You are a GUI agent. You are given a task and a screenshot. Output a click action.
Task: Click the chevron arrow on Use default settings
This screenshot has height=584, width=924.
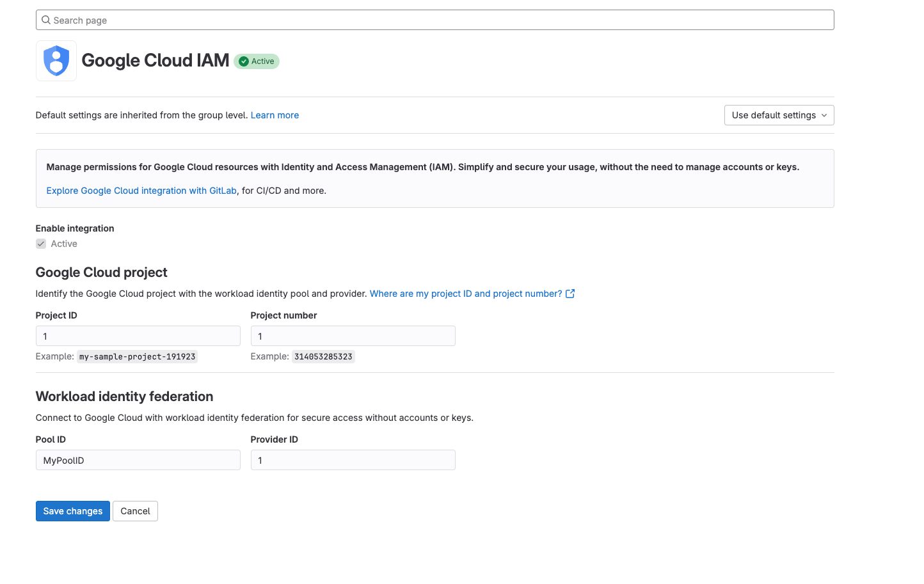click(x=824, y=115)
